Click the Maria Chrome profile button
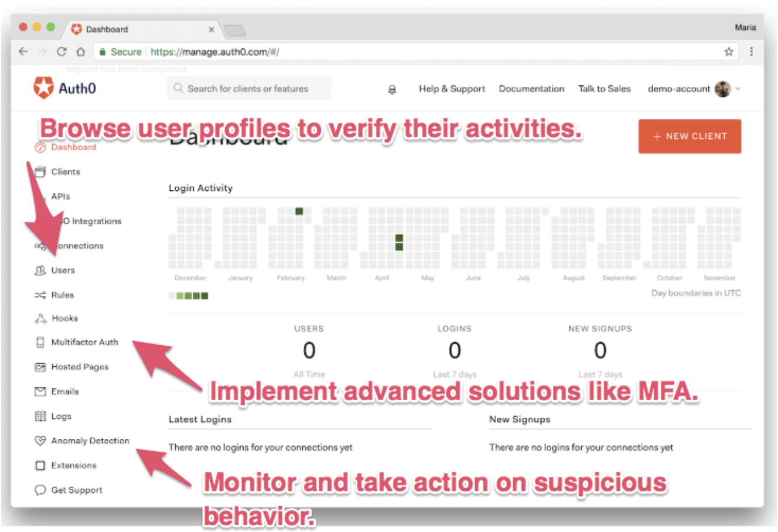778x532 pixels. coord(745,28)
